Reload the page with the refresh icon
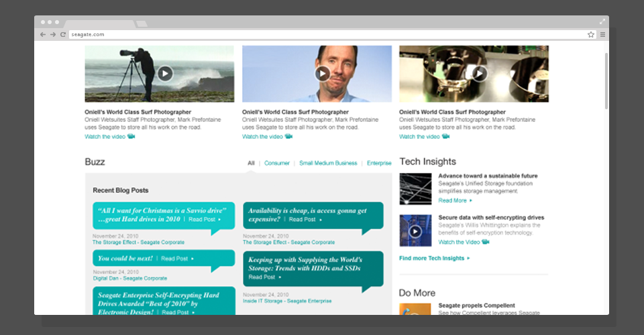The image size is (644, 335). (63, 34)
